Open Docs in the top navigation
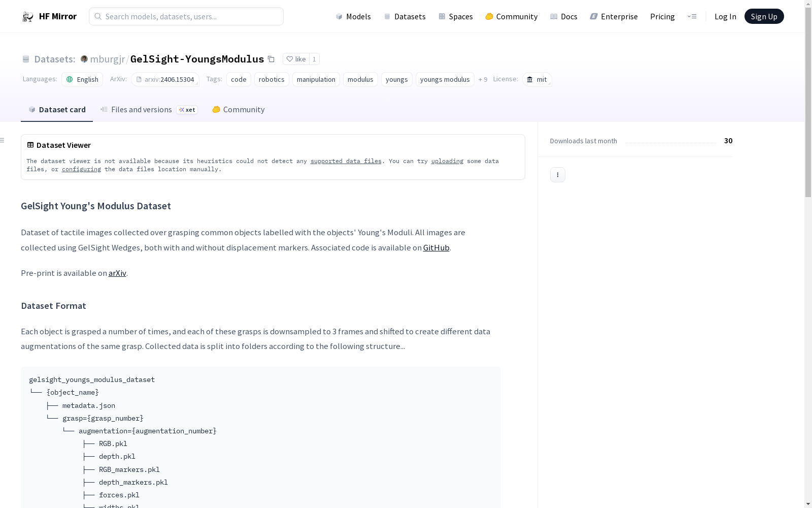The width and height of the screenshot is (812, 508). [x=564, y=16]
